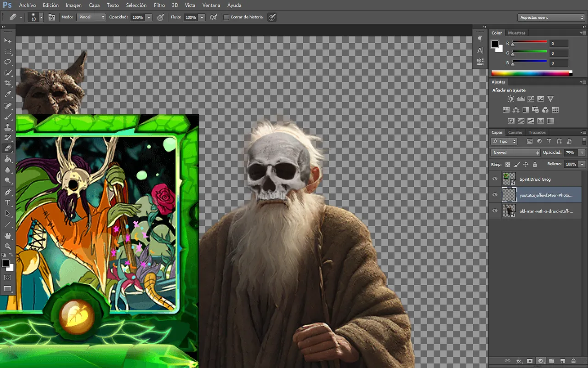Open the Tipo layer filter dropdown
Image resolution: width=588 pixels, height=368 pixels.
pyautogui.click(x=504, y=142)
